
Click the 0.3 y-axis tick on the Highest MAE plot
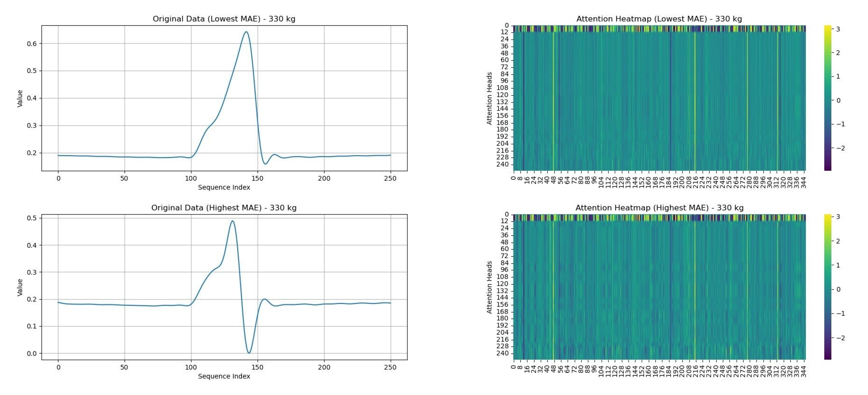coord(32,272)
